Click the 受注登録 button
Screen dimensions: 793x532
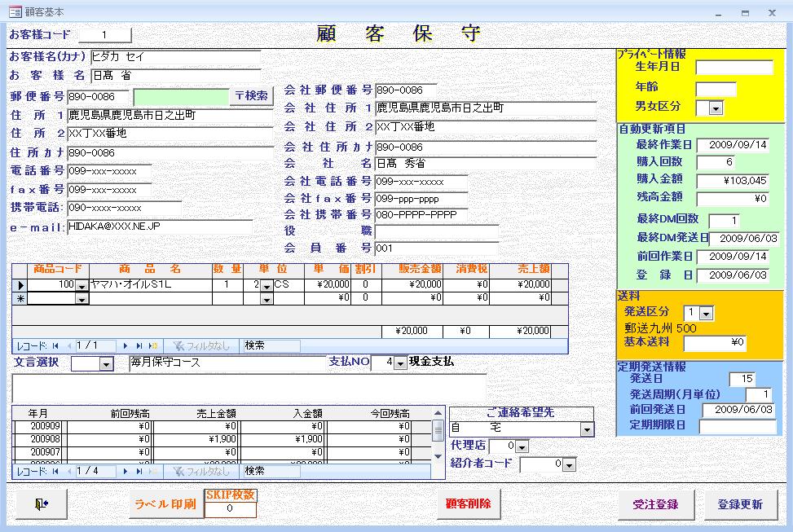point(655,504)
